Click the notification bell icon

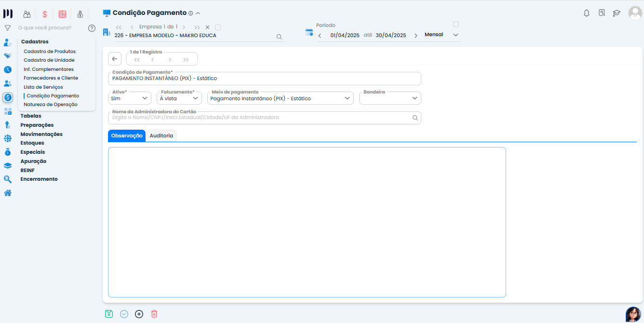pyautogui.click(x=587, y=13)
